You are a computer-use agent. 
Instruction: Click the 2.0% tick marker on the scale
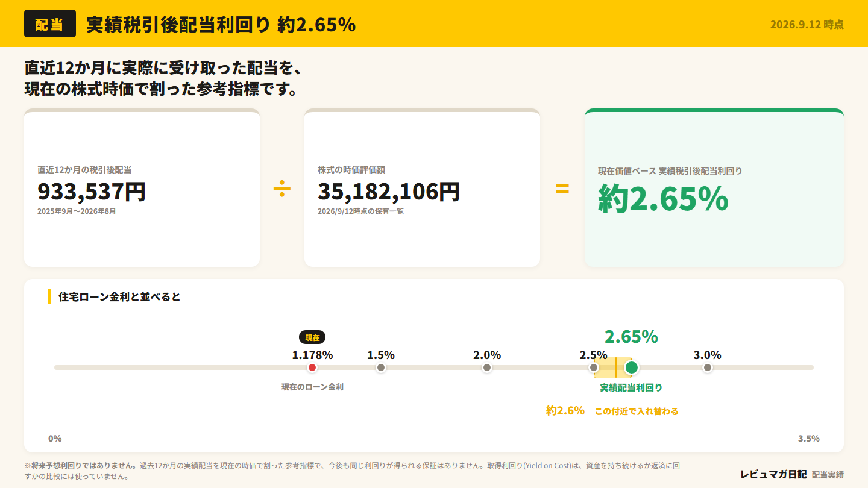(487, 368)
